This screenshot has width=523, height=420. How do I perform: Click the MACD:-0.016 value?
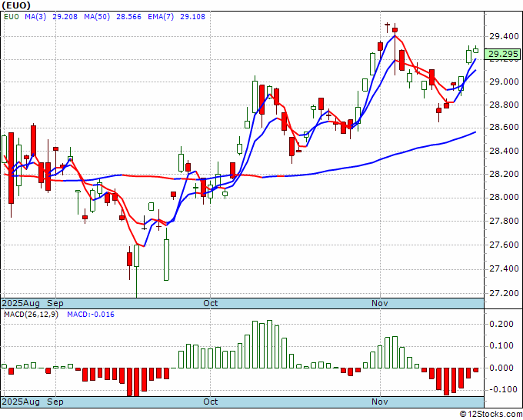[91, 315]
